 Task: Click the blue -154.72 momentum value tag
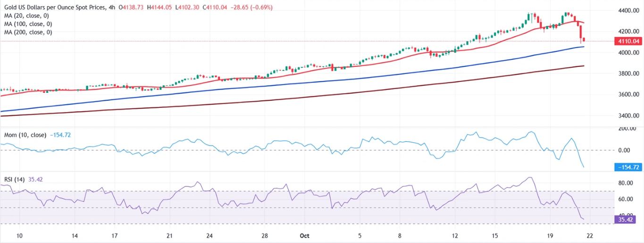[627, 167]
